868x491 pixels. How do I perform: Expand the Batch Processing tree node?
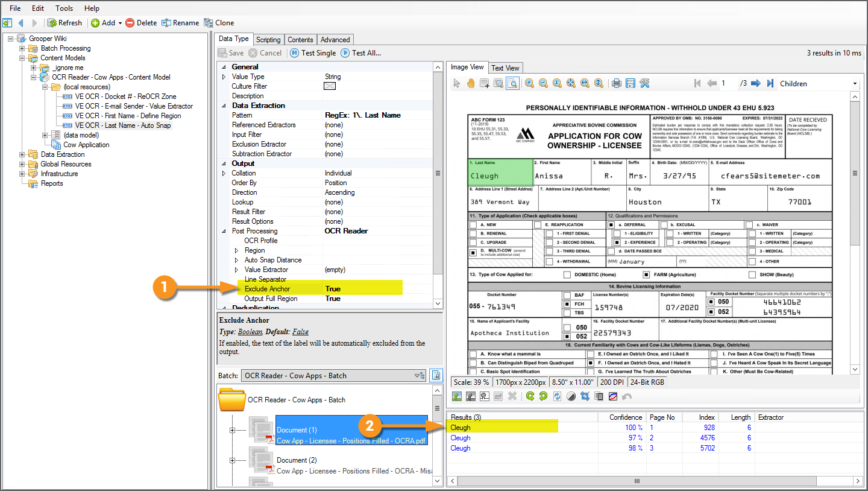pyautogui.click(x=22, y=48)
